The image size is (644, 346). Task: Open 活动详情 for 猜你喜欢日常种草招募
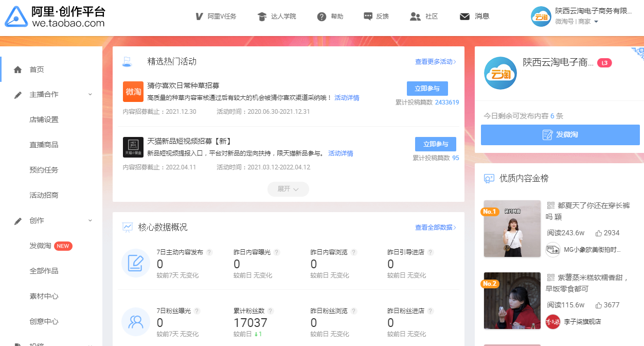click(347, 98)
